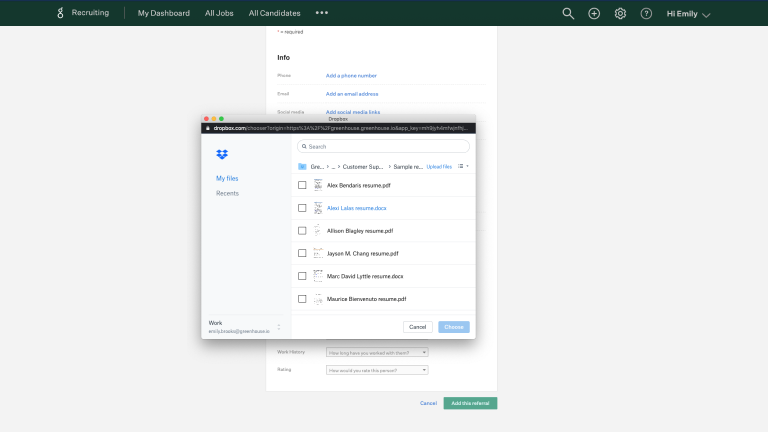Open the settings gear icon
This screenshot has height=432, width=768.
click(620, 13)
